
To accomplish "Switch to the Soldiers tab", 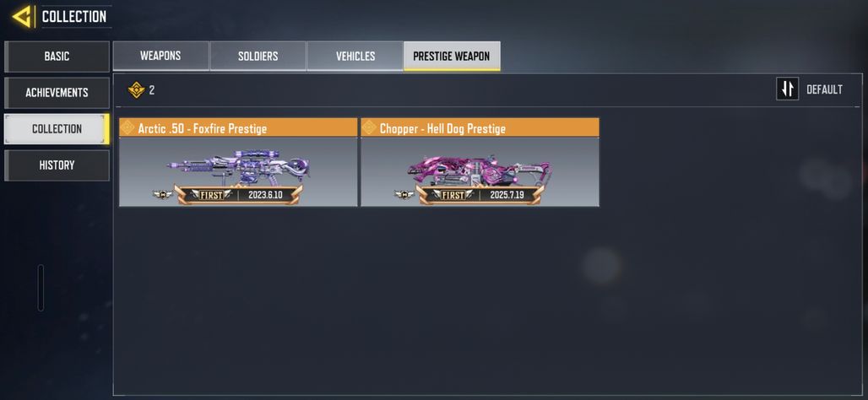I will (x=258, y=56).
